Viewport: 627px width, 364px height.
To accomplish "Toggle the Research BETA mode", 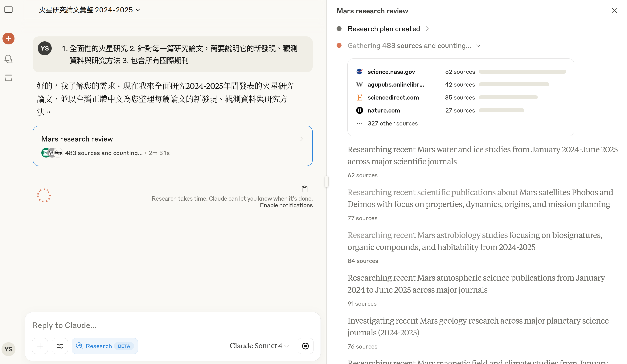I will point(104,346).
